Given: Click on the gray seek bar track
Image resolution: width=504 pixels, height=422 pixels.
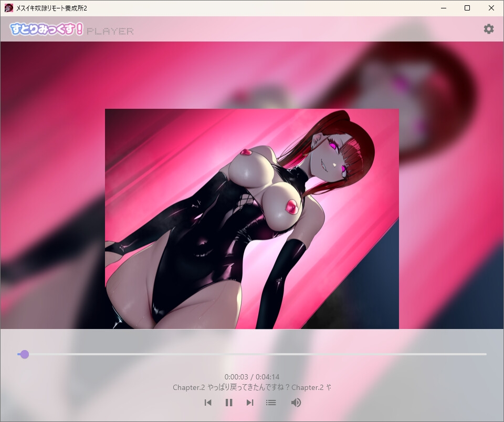Looking at the screenshot, I should 257,354.
